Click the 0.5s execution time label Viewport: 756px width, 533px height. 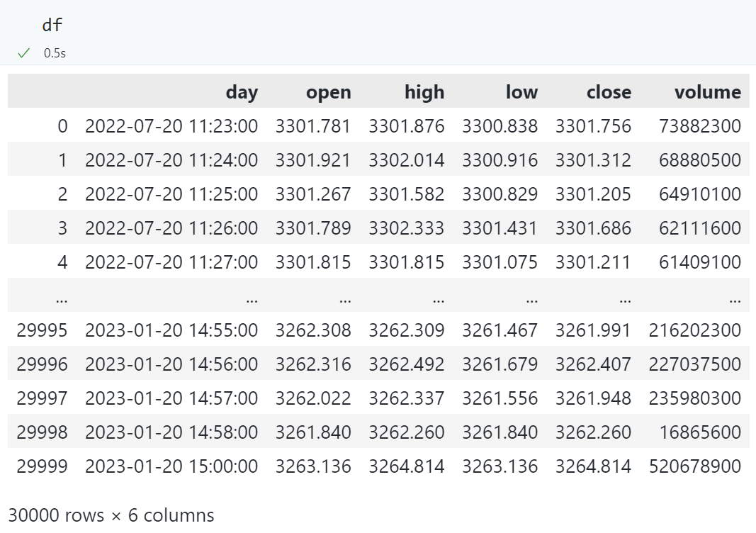click(55, 53)
